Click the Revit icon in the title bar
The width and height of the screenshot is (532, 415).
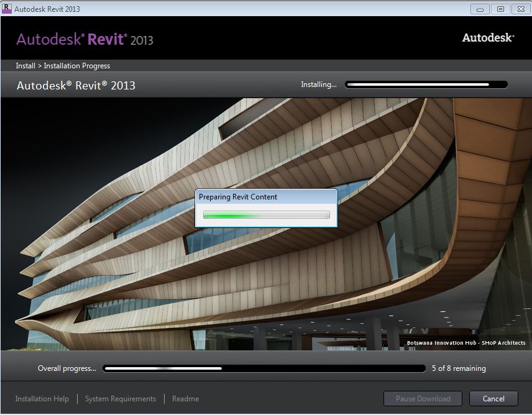coord(6,9)
